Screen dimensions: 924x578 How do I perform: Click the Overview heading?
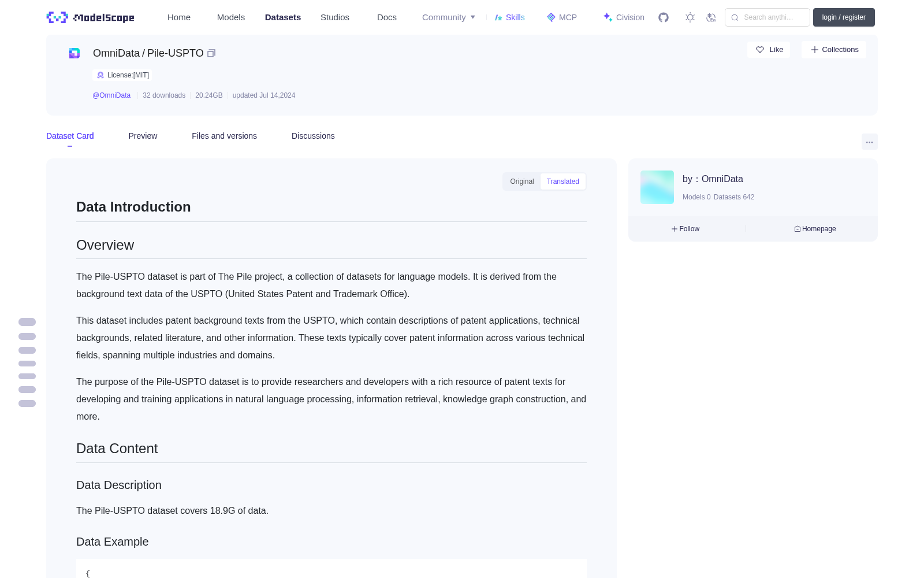click(x=105, y=245)
